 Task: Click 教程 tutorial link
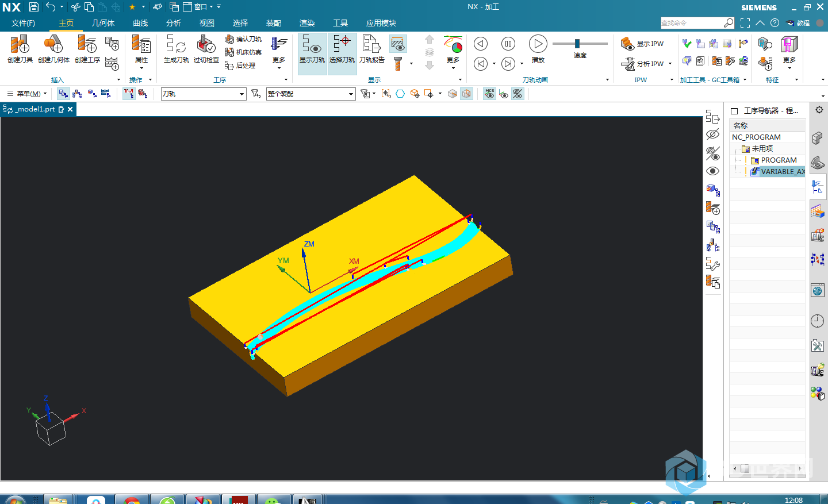[x=799, y=23]
